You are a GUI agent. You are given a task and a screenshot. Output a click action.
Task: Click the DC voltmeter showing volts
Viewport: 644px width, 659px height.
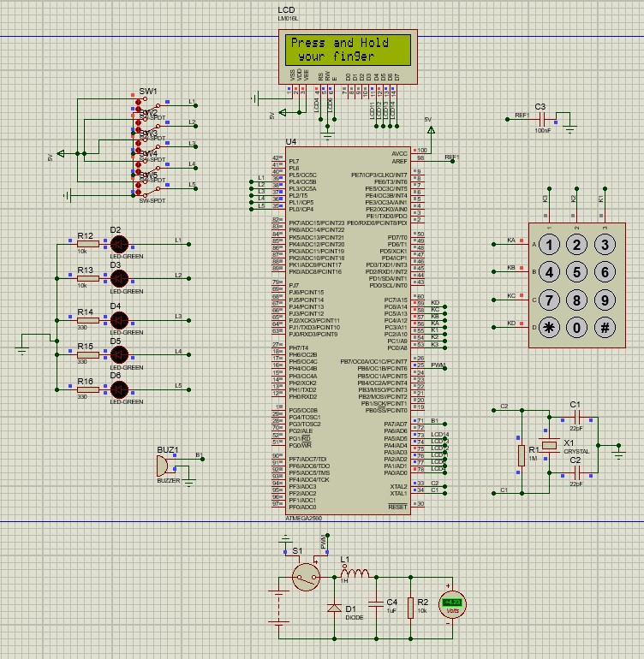450,604
